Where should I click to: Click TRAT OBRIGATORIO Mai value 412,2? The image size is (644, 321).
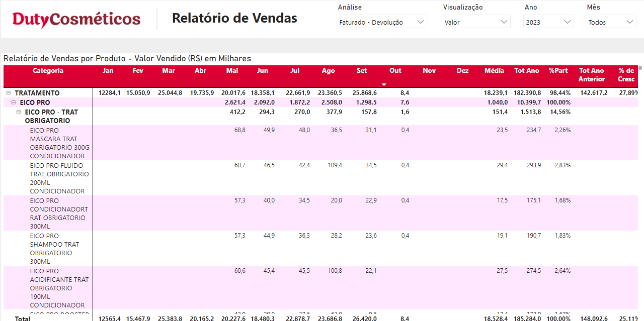(237, 112)
